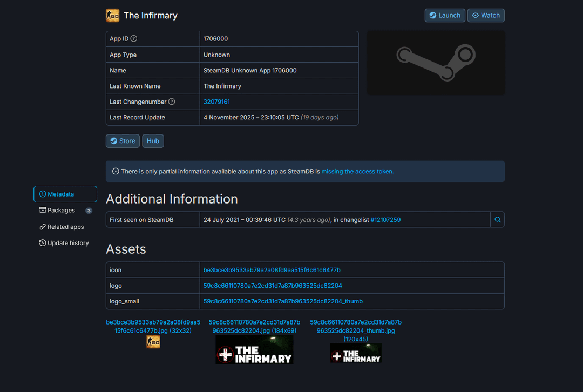Follow the 'missing the access token' link
This screenshot has width=583, height=392.
(357, 172)
